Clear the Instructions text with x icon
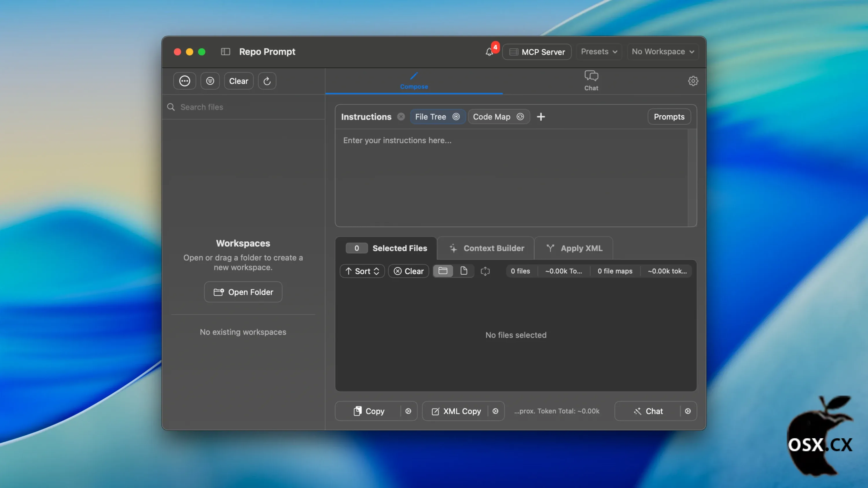Screen dimensions: 868x488 coord(401,117)
